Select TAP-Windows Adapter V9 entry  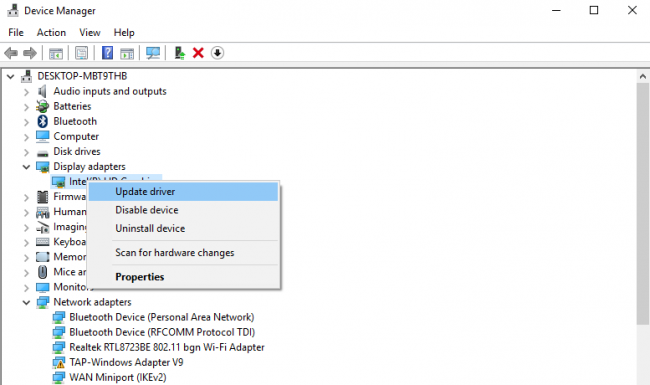click(x=126, y=363)
